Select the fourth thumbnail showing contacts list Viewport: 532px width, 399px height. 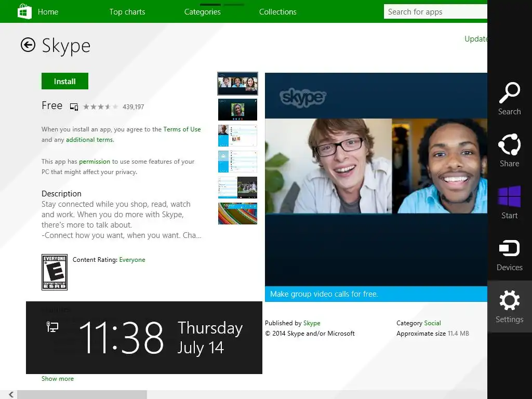[237, 162]
